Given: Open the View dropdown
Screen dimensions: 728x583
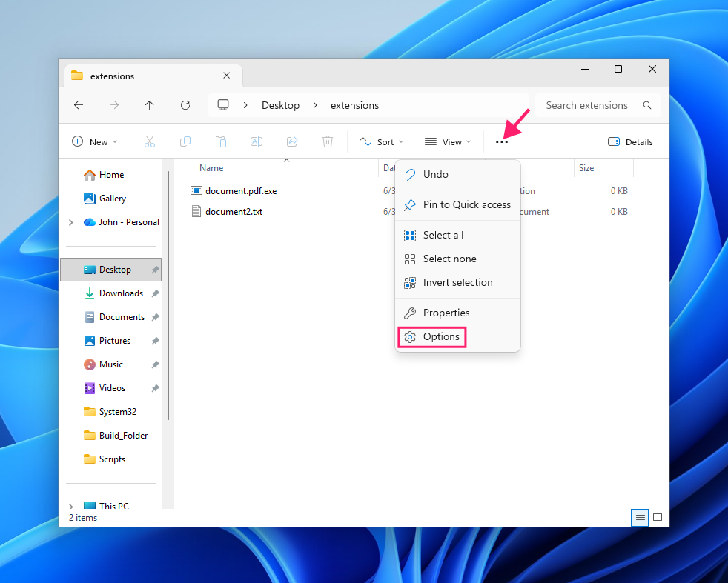Looking at the screenshot, I should (448, 142).
